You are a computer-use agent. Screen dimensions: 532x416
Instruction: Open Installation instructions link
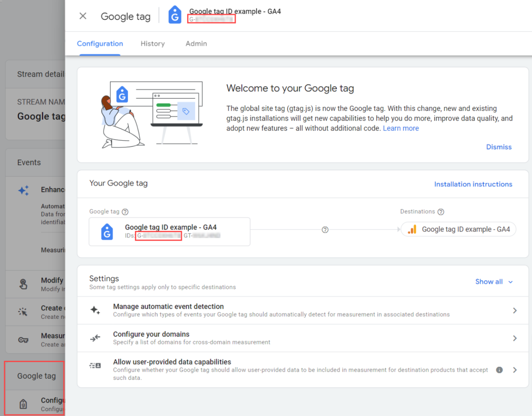(473, 184)
